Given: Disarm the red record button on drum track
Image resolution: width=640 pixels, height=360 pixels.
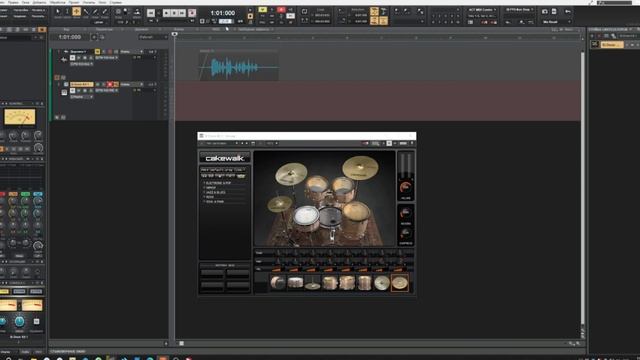Looking at the screenshot, I should [110, 84].
